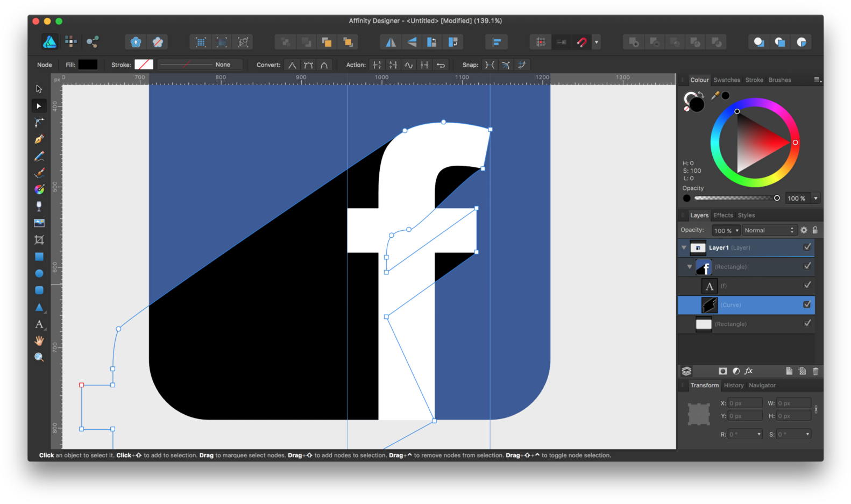The height and width of the screenshot is (504, 851).
Task: Switch to the Swatches tab
Action: pos(727,80)
